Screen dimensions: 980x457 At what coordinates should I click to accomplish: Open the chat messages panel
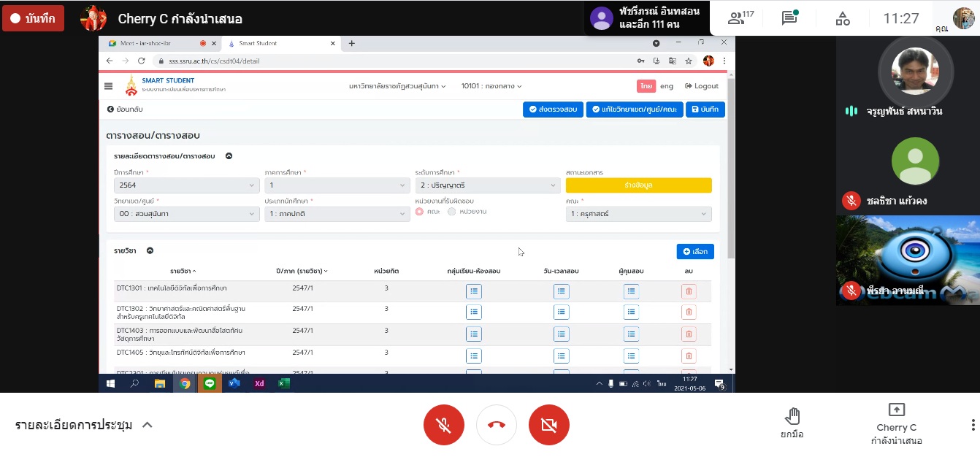pyautogui.click(x=789, y=18)
